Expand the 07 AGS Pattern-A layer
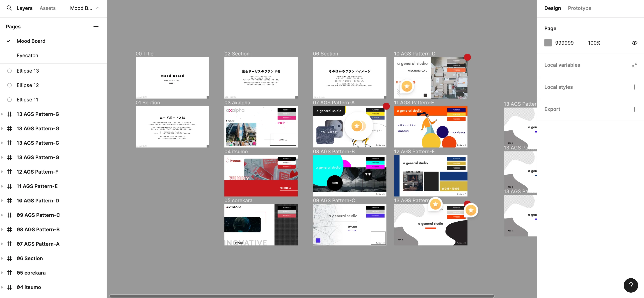The height and width of the screenshot is (298, 644). (2, 244)
